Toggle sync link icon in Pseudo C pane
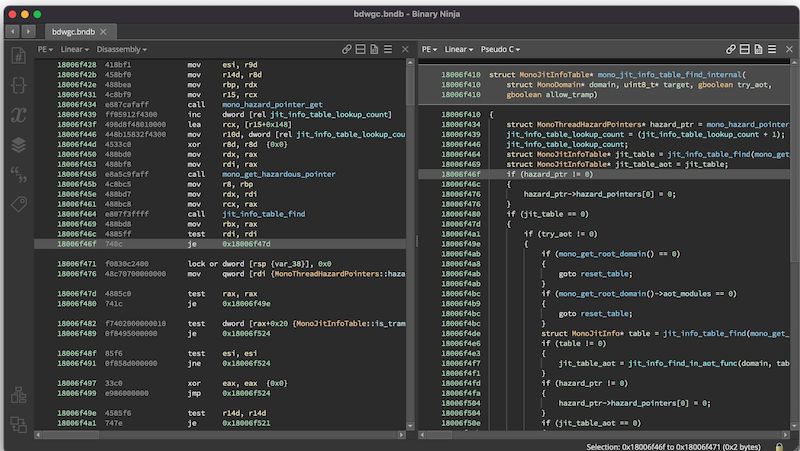 (730, 48)
